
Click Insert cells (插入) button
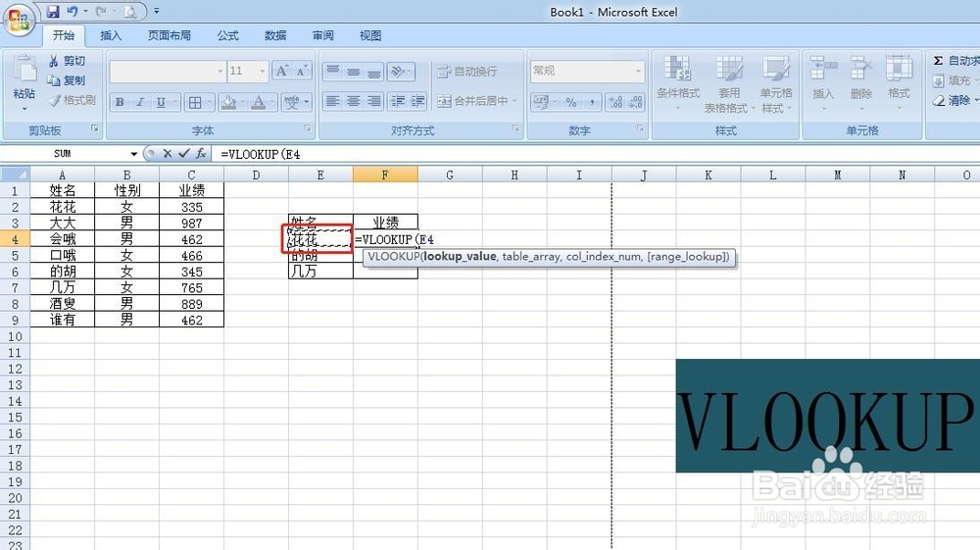tap(823, 83)
